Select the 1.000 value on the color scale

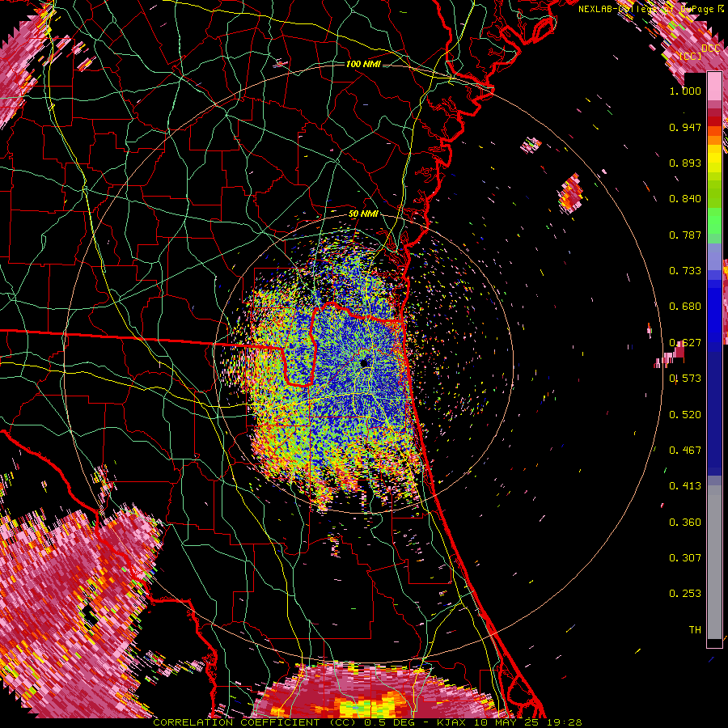point(685,91)
